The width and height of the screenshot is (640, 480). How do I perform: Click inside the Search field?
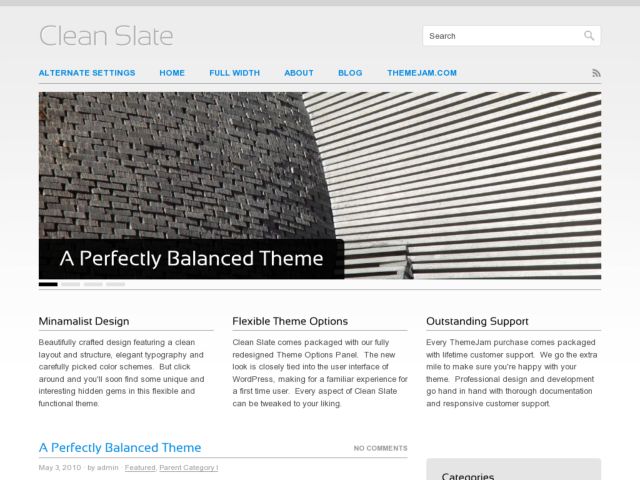click(x=511, y=36)
